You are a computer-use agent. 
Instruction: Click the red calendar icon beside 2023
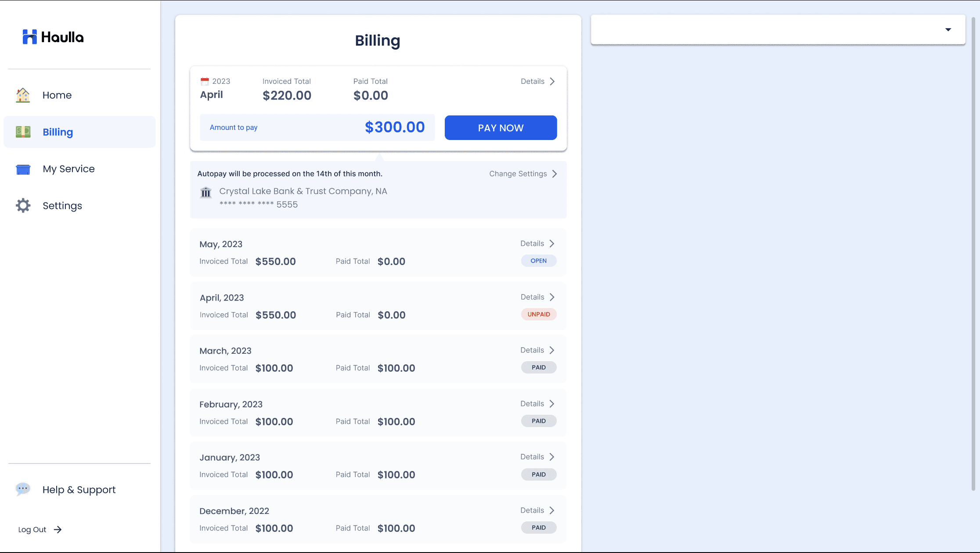pyautogui.click(x=205, y=81)
